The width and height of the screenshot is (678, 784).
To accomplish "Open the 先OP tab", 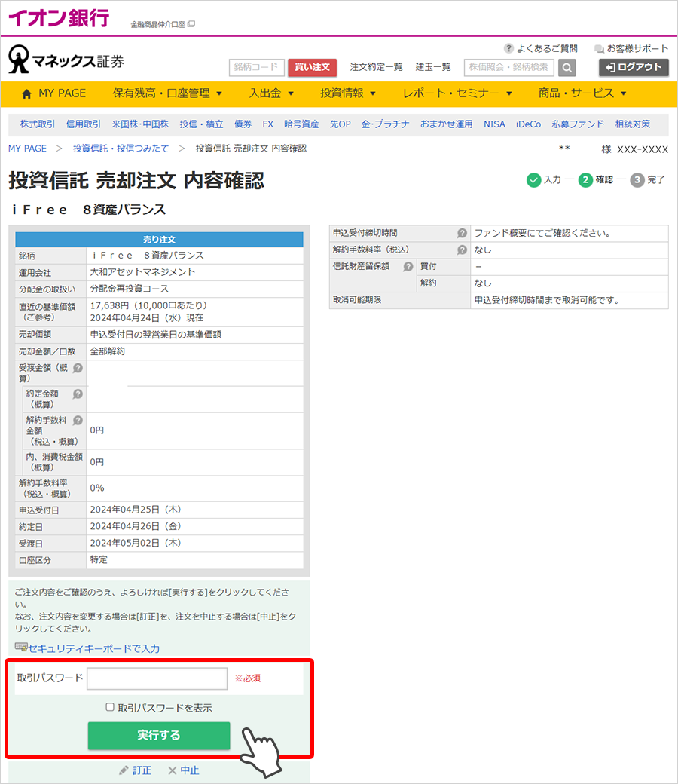I will point(341,124).
